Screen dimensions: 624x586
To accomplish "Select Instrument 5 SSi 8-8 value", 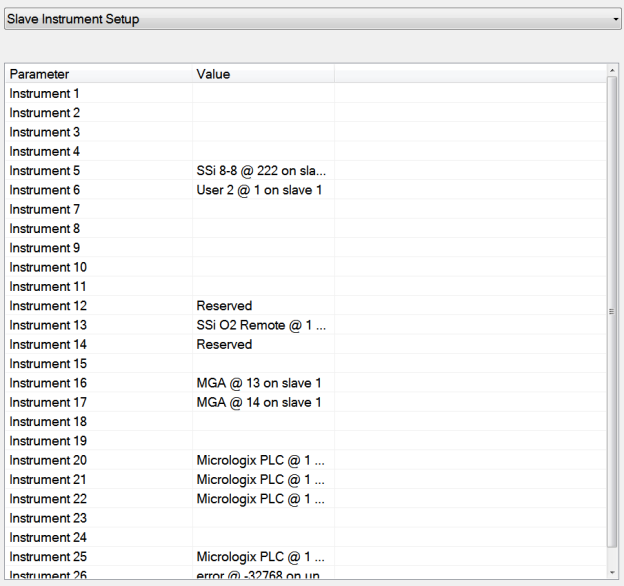I will coord(261,171).
